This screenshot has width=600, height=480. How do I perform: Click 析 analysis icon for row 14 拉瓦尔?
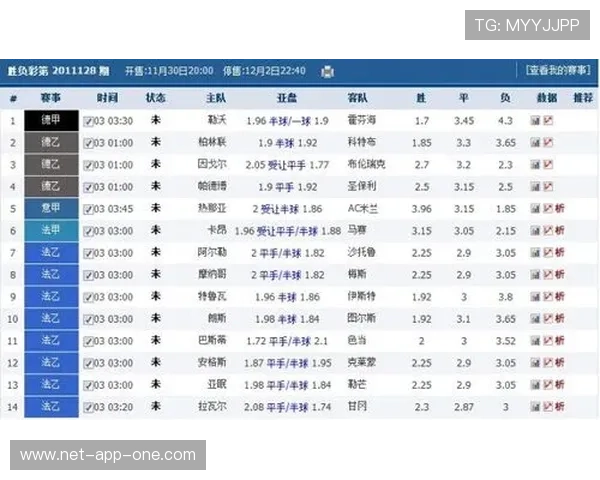tap(560, 407)
